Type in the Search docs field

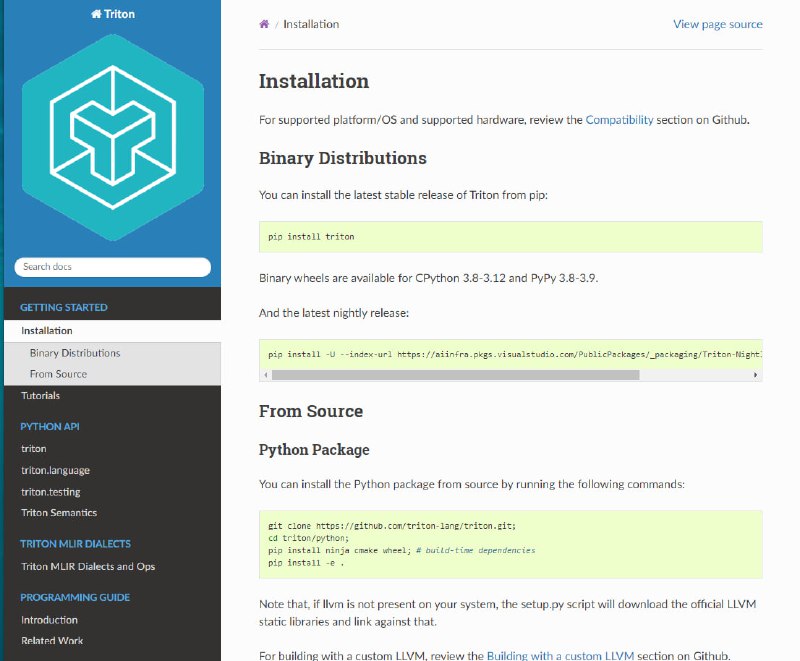pyautogui.click(x=112, y=267)
